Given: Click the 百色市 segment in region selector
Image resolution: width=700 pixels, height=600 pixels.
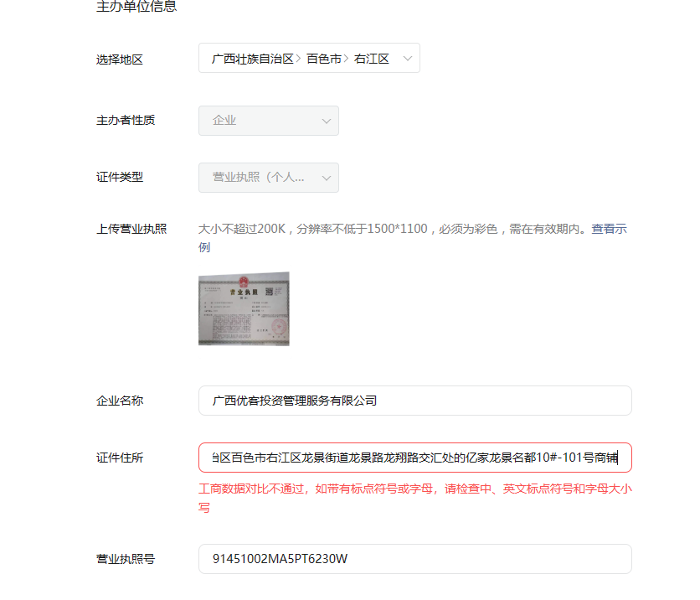Looking at the screenshot, I should click(x=324, y=59).
